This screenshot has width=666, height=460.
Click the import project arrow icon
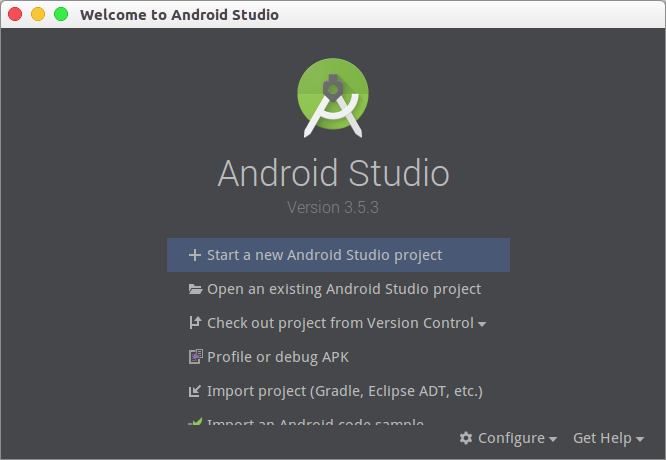pos(195,391)
